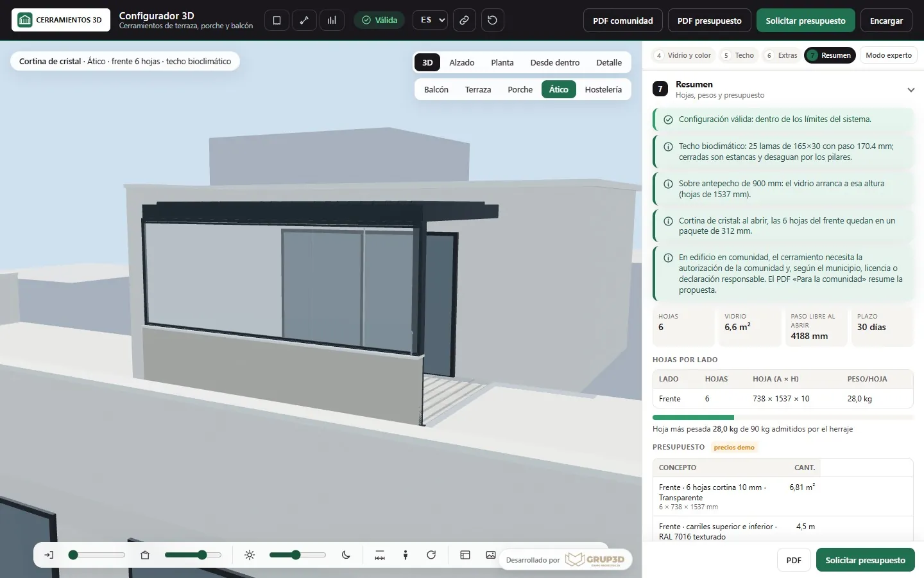The height and width of the screenshot is (578, 924).
Task: Select the Detalle view tab
Action: click(609, 62)
